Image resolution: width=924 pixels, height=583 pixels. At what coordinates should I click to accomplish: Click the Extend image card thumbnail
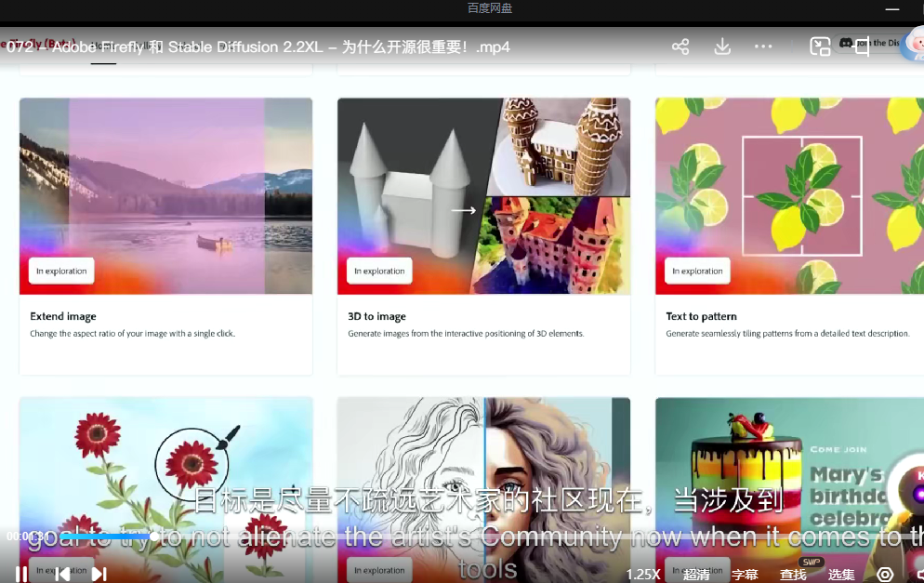165,195
